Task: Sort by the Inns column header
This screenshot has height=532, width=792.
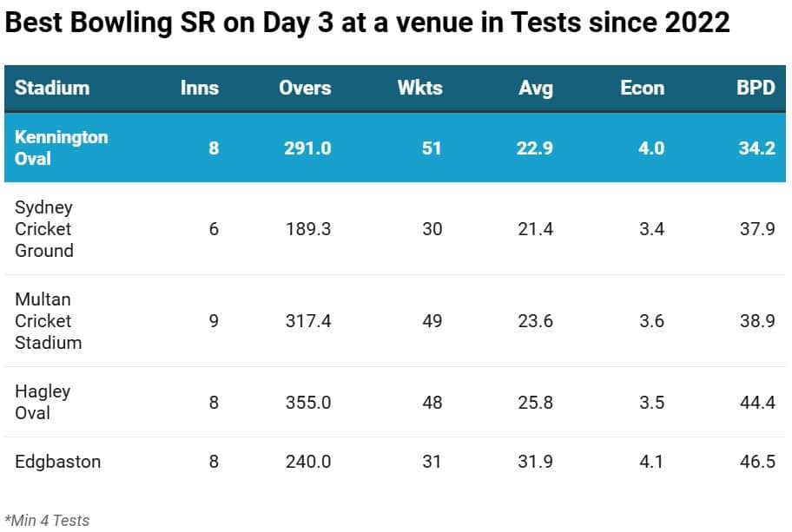Action: 200,88
